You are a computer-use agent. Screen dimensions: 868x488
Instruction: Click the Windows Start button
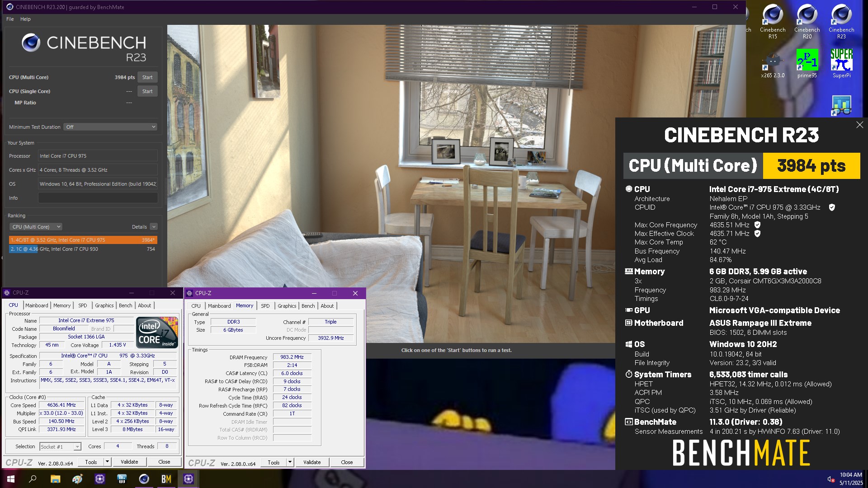pyautogui.click(x=11, y=479)
